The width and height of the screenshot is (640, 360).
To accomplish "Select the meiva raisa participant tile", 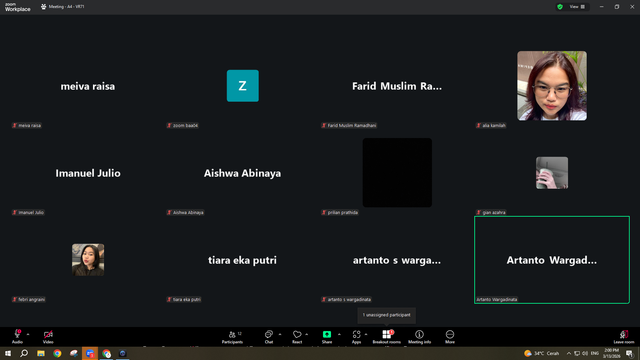I will (88, 86).
